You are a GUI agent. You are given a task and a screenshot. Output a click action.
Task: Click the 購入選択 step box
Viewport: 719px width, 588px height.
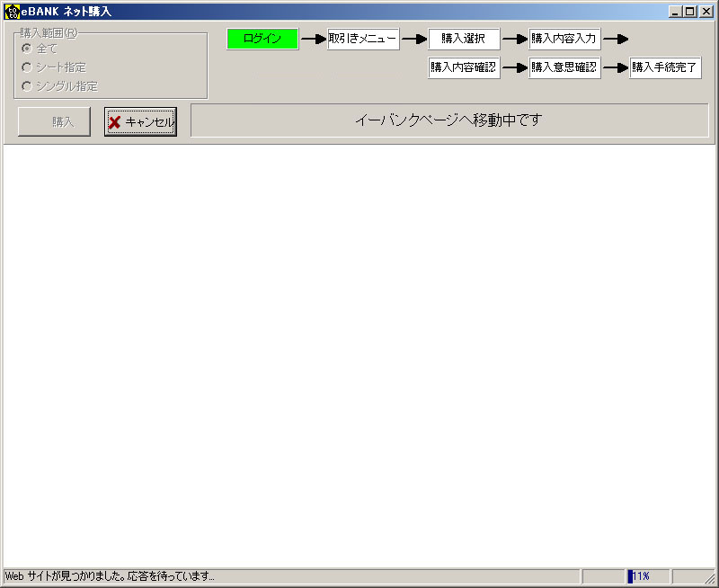click(x=464, y=40)
